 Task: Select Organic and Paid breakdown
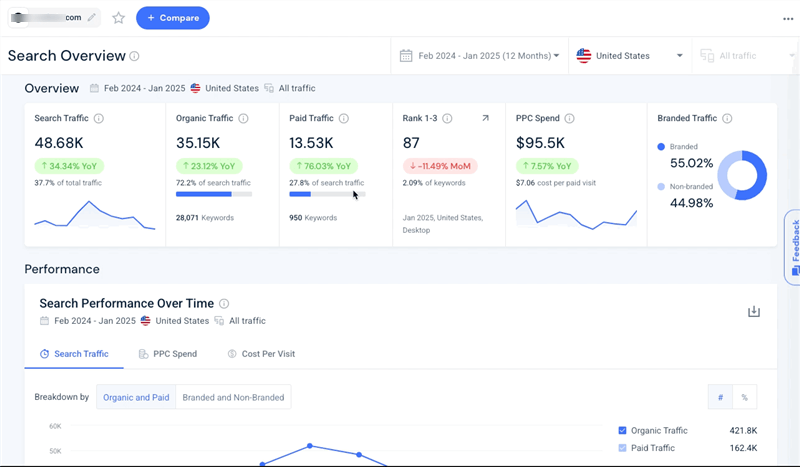coord(136,397)
